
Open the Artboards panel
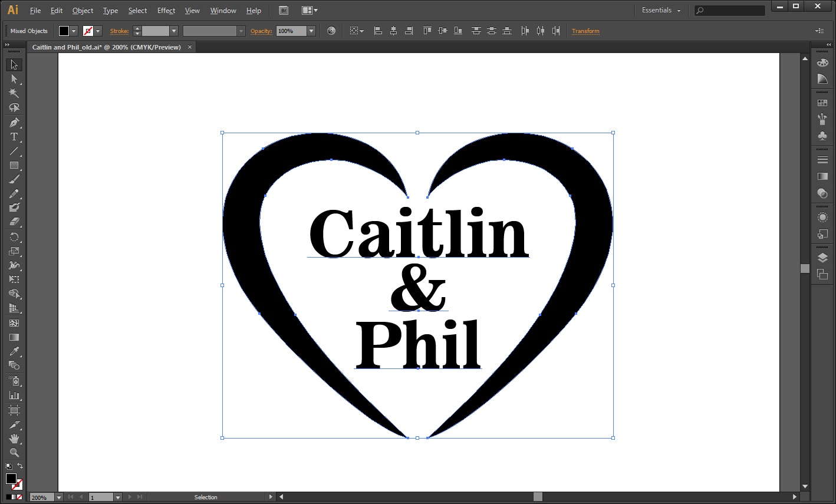pyautogui.click(x=822, y=274)
